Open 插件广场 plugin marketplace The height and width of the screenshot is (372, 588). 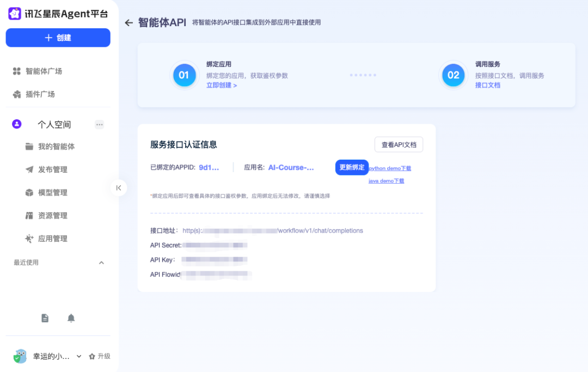click(40, 94)
